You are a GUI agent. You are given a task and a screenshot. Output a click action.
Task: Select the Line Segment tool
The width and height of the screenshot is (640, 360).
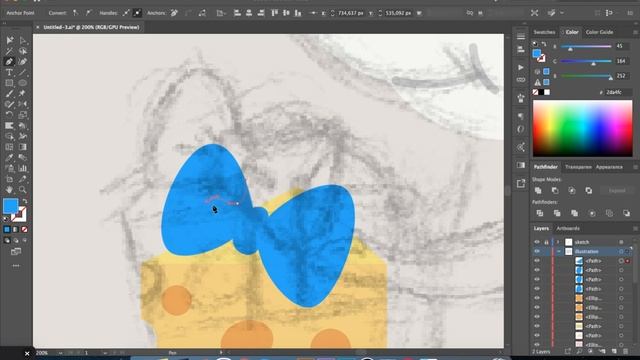[x=23, y=72]
